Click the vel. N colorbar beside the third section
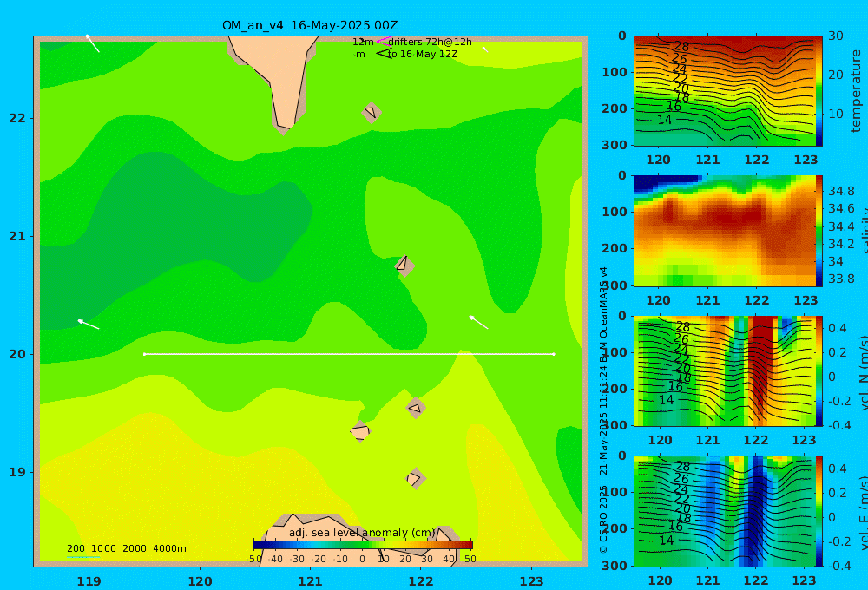Viewport: 868px width, 590px height. point(819,370)
